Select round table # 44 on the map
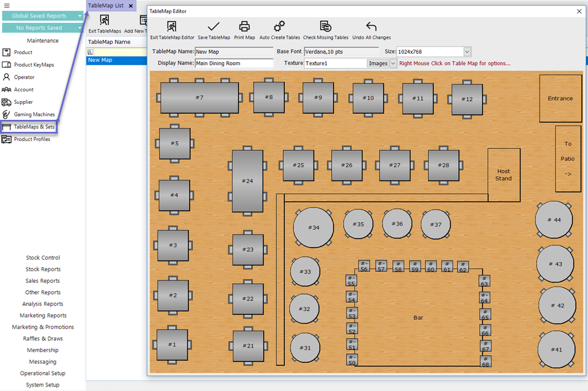The width and height of the screenshot is (588, 391). pos(554,220)
